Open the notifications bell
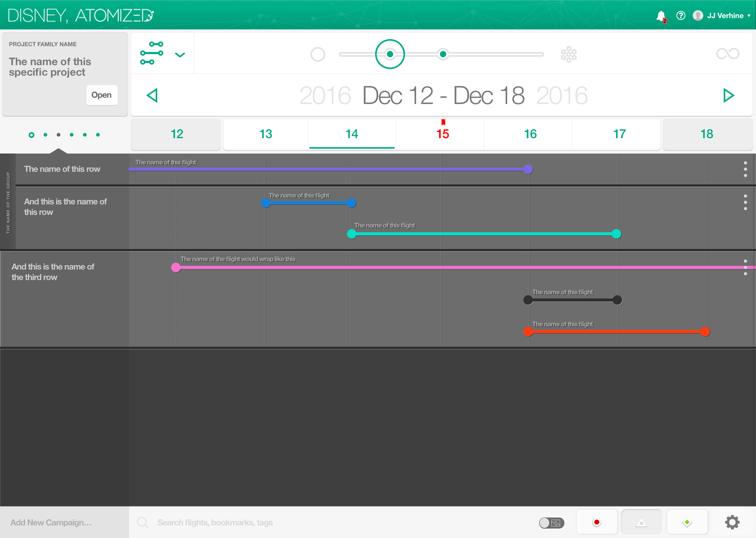This screenshot has height=538, width=756. point(661,16)
